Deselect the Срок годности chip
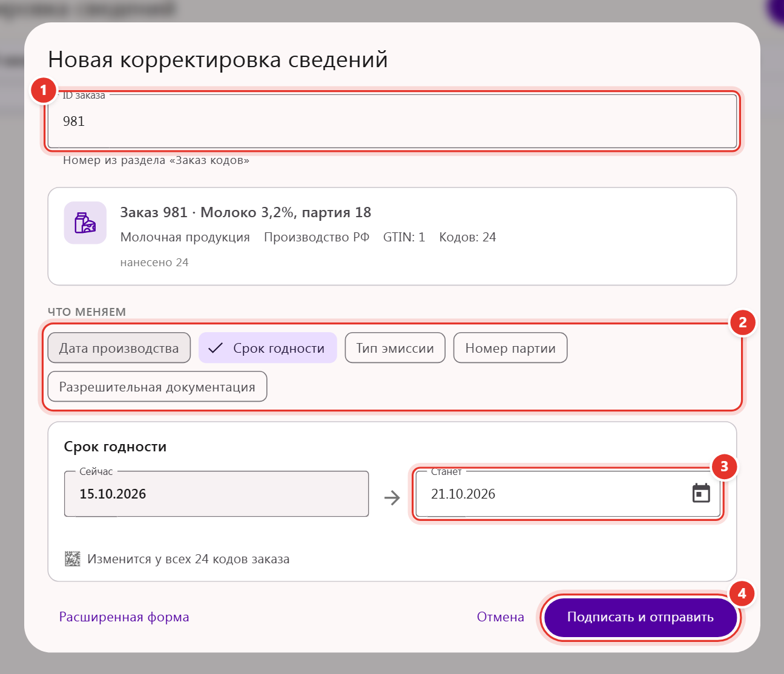The height and width of the screenshot is (674, 784). pyautogui.click(x=268, y=348)
